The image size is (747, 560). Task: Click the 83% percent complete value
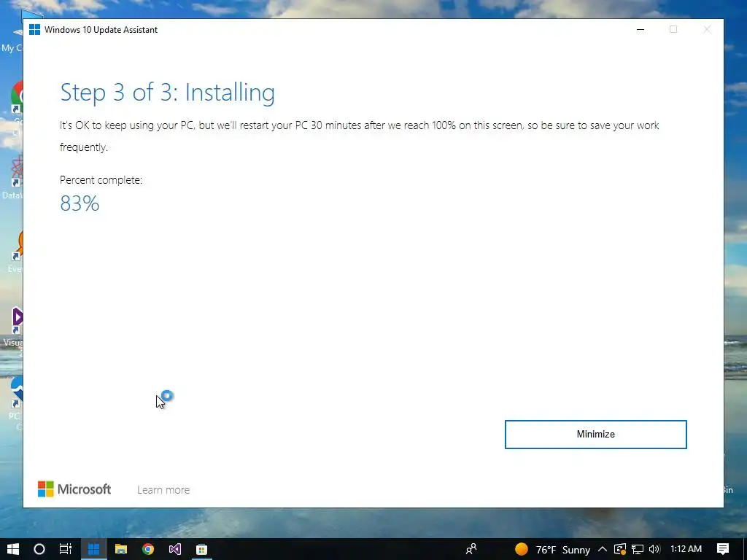pyautogui.click(x=80, y=203)
